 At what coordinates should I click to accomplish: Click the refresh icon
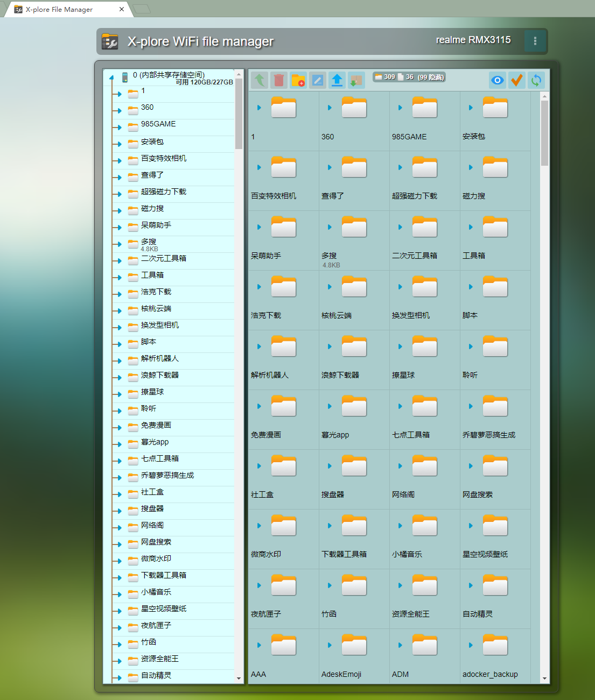click(x=536, y=80)
